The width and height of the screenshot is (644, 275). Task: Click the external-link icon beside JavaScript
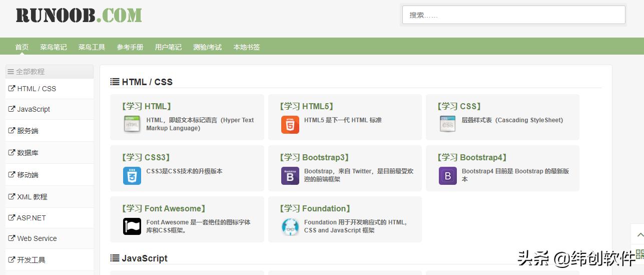click(12, 109)
